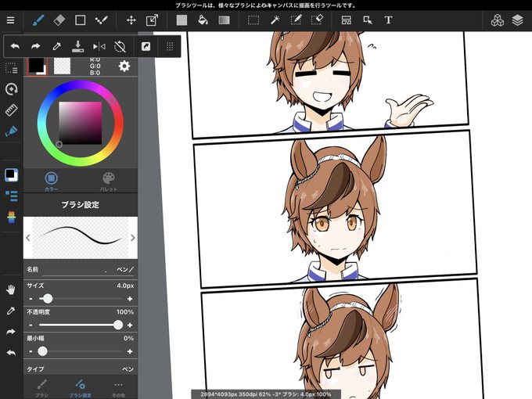
Task: Select the Text tool
Action: [389, 20]
